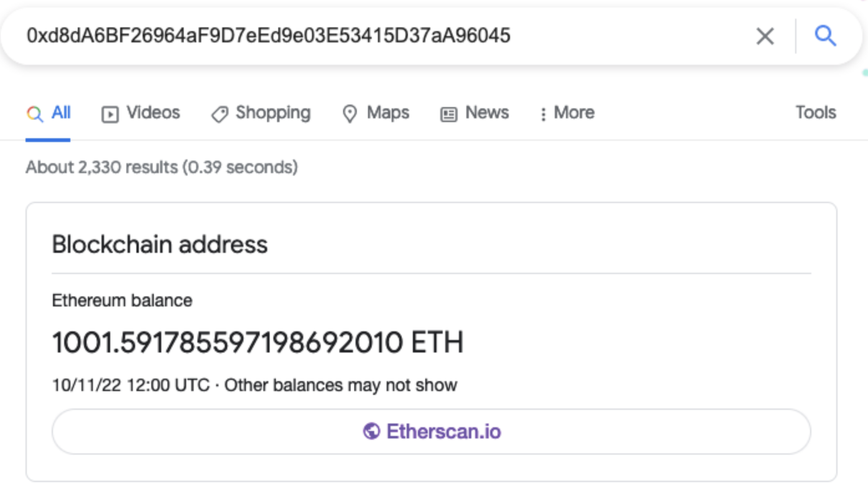Screen dimensions: 868x492
Task: Select the All results tab
Action: (x=60, y=113)
